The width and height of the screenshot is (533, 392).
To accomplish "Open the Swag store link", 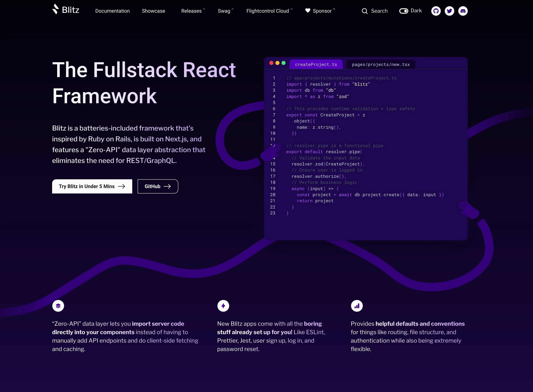I will point(226,11).
